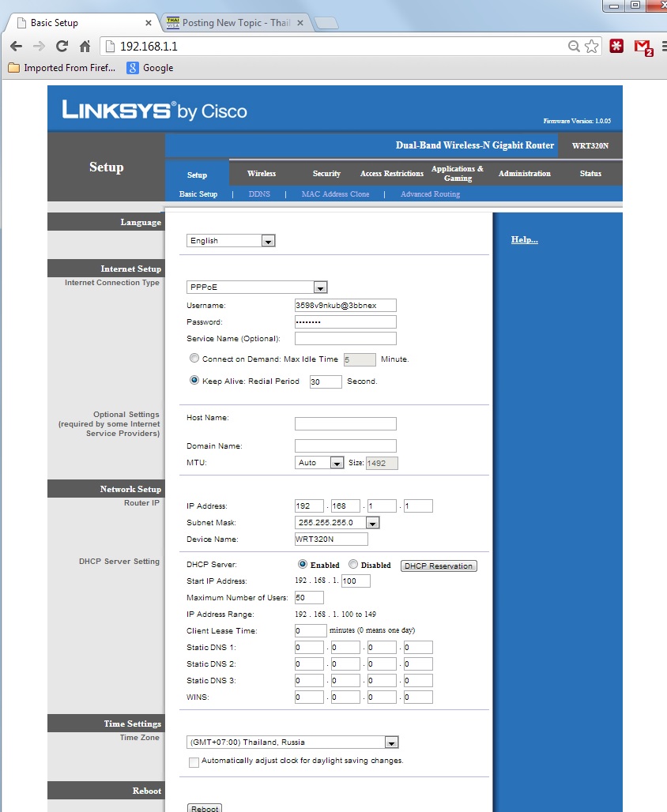Image resolution: width=667 pixels, height=812 pixels.
Task: Open the Access Restrictions tab
Action: tap(392, 174)
